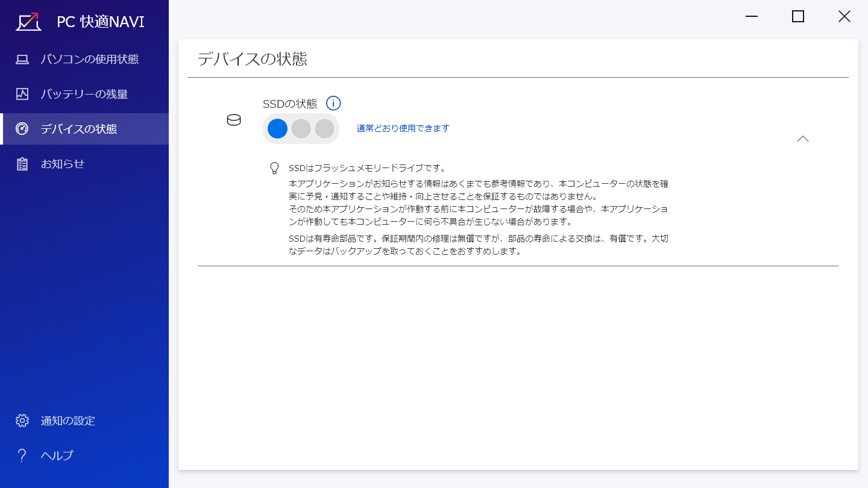The height and width of the screenshot is (488, 868).
Task: Click the PC 快適NAVI logo icon
Action: (x=28, y=22)
